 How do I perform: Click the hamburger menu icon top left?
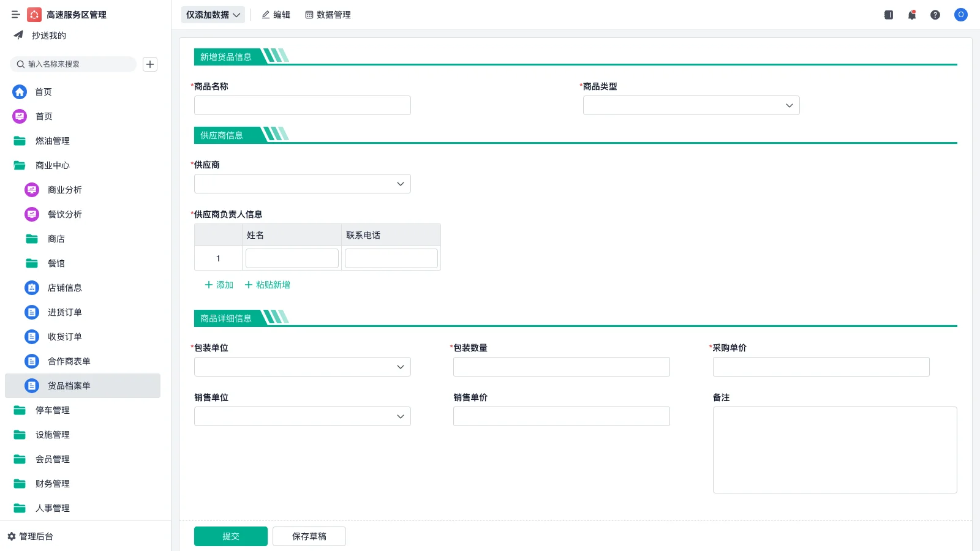pos(16,15)
